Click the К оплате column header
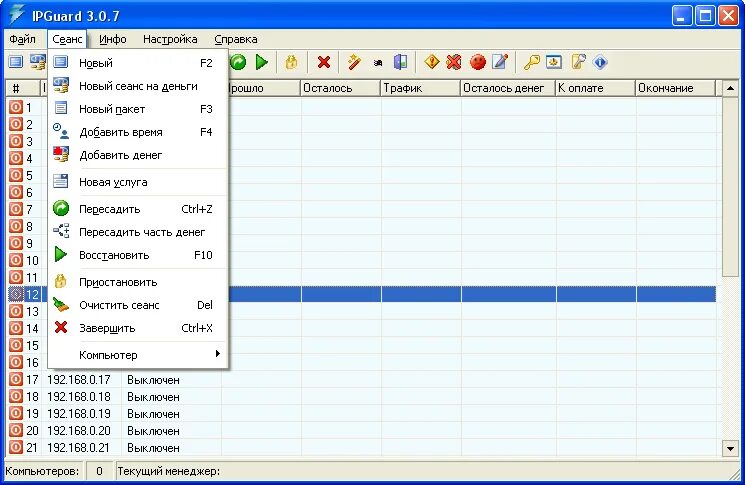 (595, 88)
